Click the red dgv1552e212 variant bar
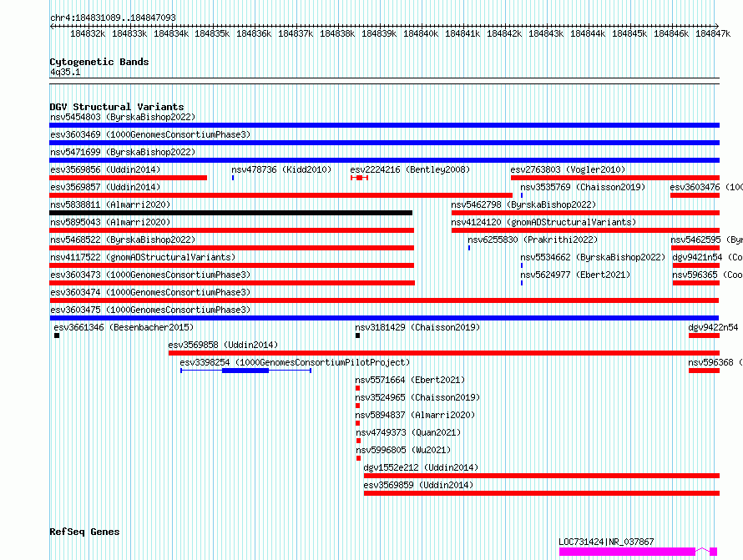The image size is (743, 560). click(542, 476)
